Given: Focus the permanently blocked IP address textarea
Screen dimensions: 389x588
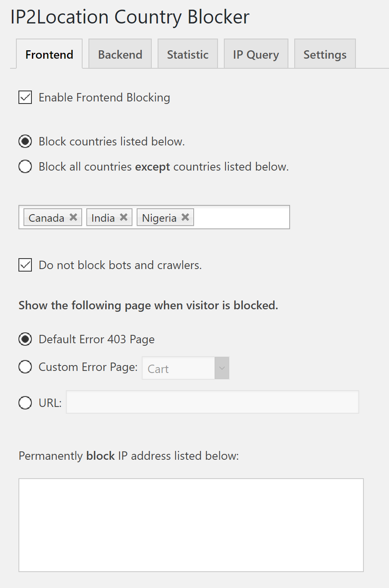Looking at the screenshot, I should pyautogui.click(x=191, y=525).
